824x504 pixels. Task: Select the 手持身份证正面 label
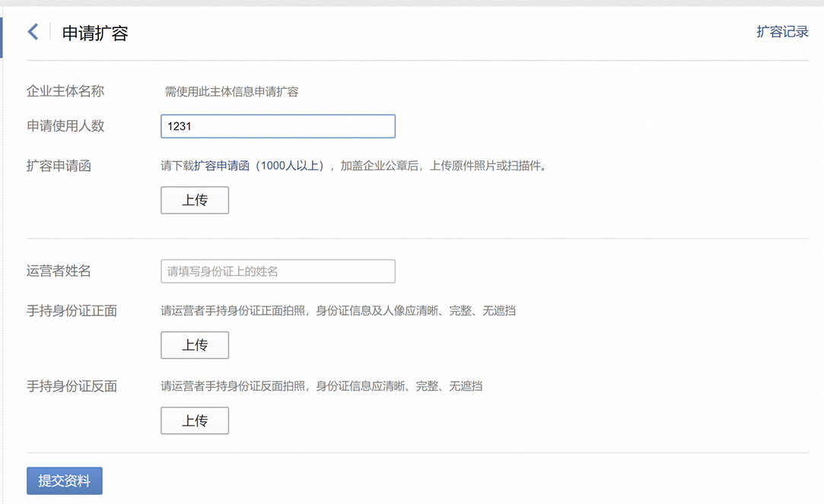click(x=72, y=311)
